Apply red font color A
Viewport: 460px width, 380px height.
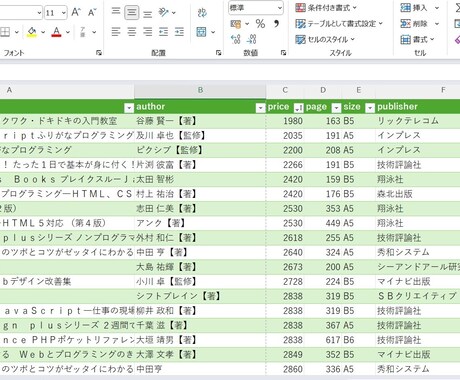click(x=56, y=32)
